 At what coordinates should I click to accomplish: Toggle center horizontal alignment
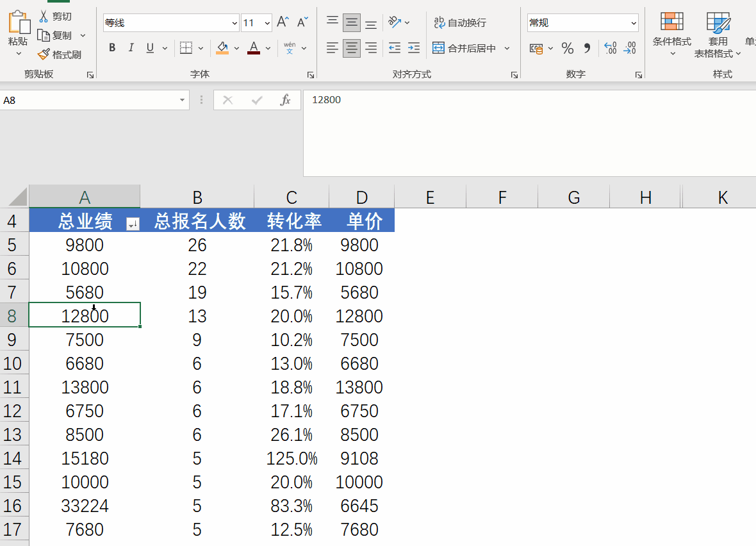coord(352,48)
